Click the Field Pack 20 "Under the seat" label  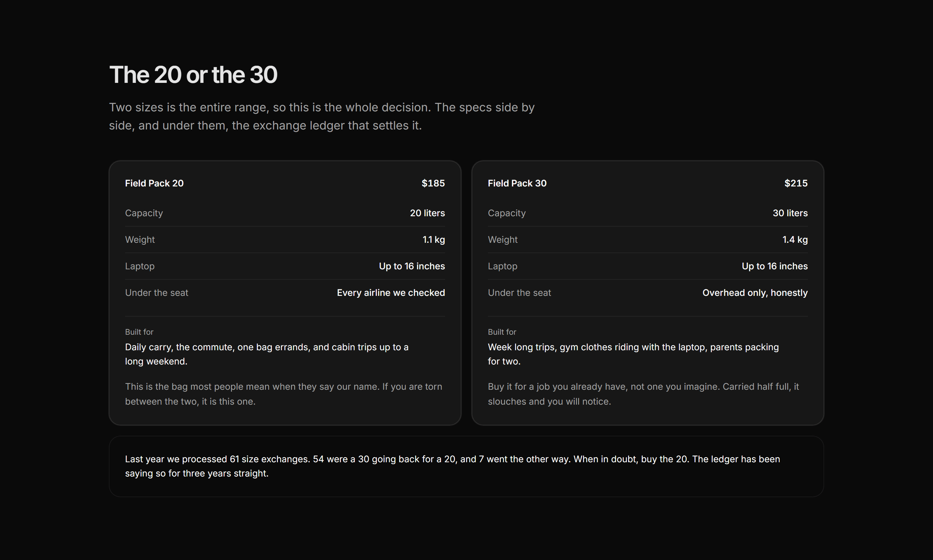[x=156, y=292]
